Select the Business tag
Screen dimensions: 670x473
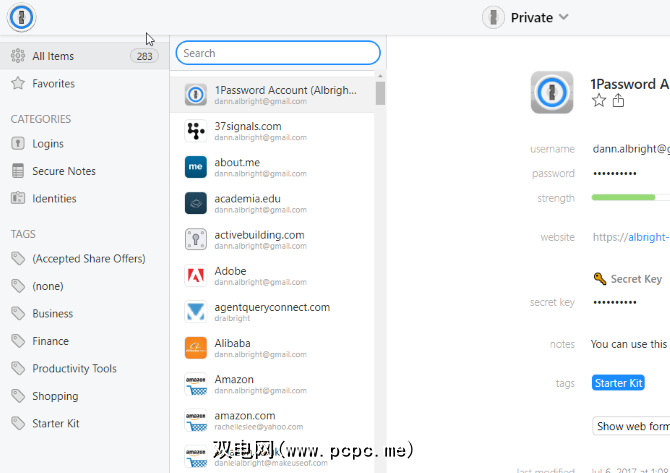tap(85, 314)
